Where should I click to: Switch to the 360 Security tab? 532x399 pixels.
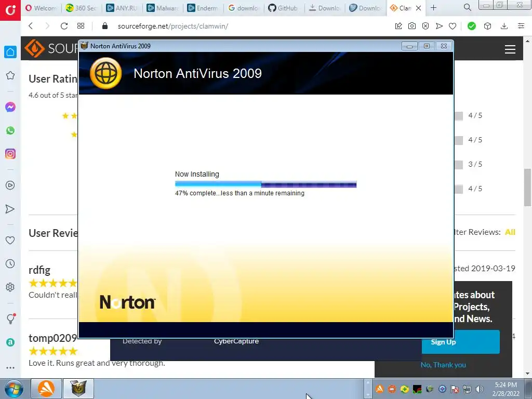pyautogui.click(x=82, y=8)
